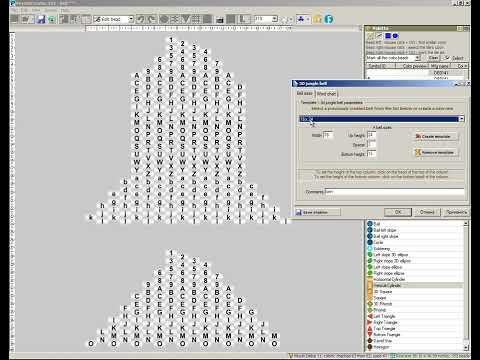This screenshot has width=480, height=360.
Task: Click the camera icon in toolbar
Action: [219, 20]
